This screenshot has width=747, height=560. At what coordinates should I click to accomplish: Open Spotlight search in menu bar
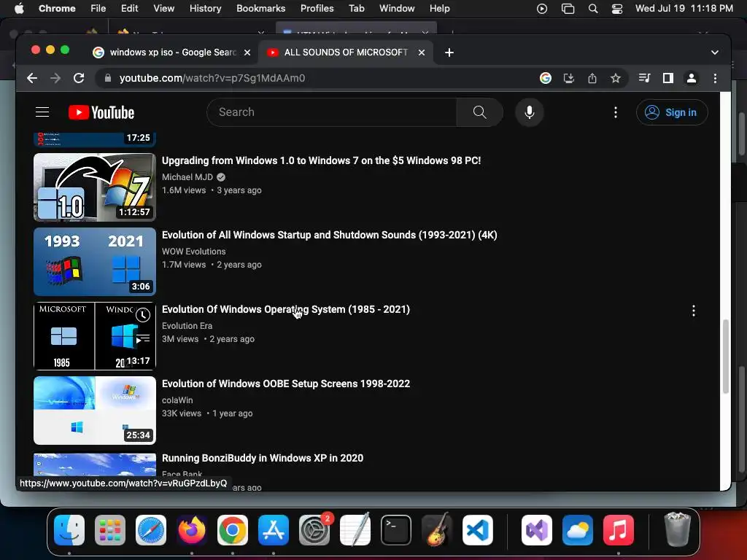(593, 9)
